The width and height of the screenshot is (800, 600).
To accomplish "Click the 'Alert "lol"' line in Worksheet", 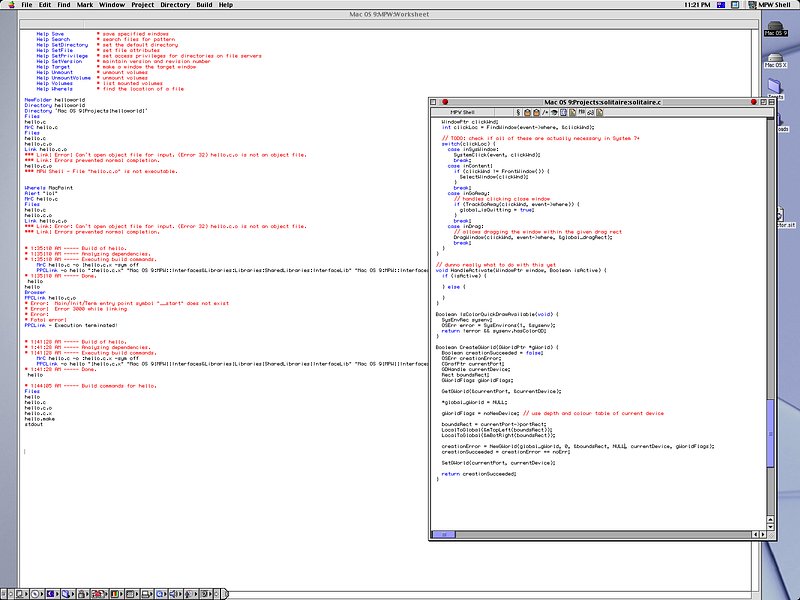I will pos(41,193).
